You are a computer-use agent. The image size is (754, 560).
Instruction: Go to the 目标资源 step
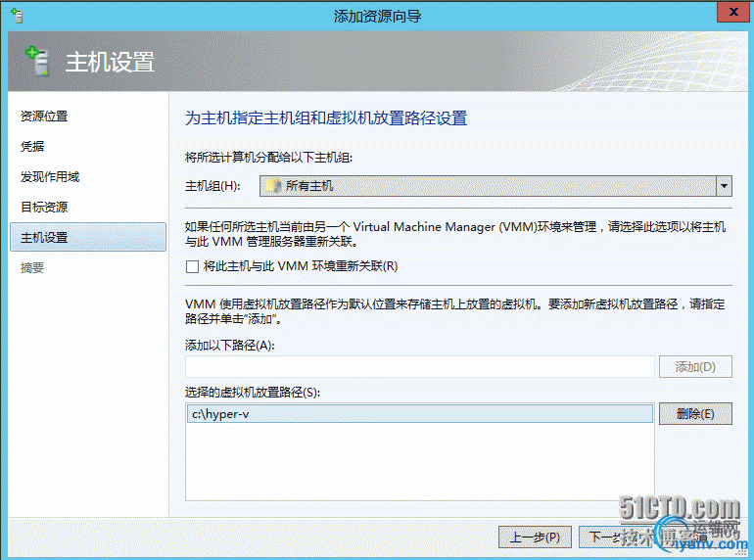pyautogui.click(x=44, y=208)
